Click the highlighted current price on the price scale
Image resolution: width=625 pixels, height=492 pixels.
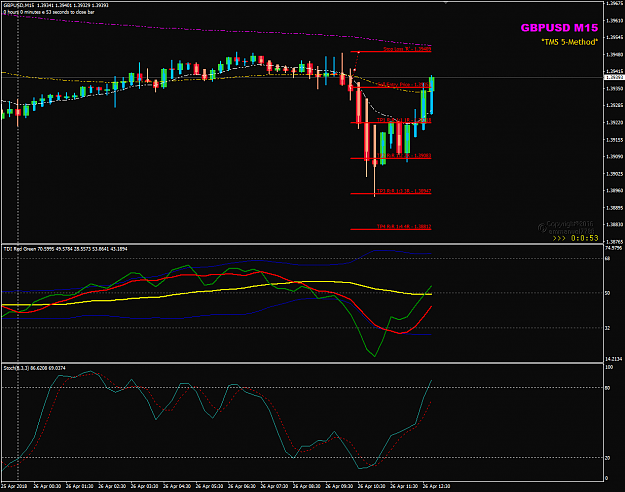[x=614, y=77]
